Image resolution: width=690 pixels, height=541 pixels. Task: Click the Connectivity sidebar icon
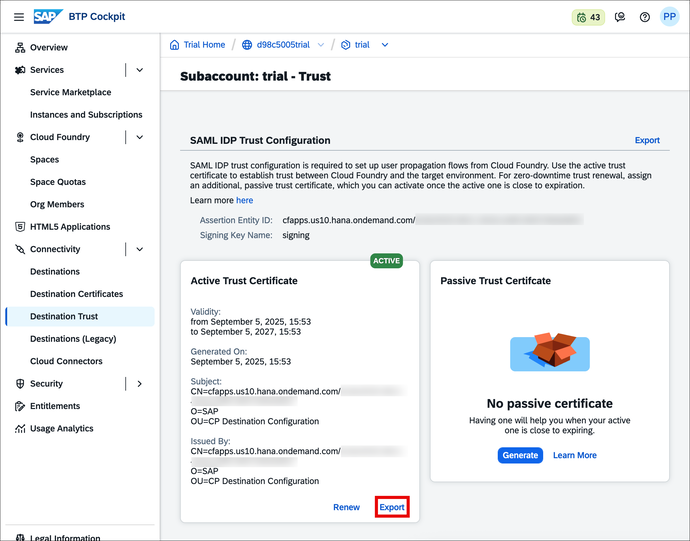20,249
